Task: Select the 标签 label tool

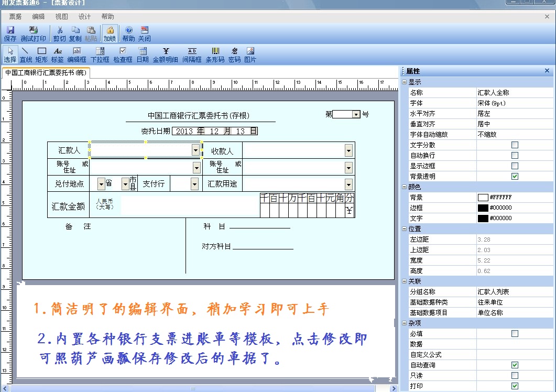Action: pos(58,55)
